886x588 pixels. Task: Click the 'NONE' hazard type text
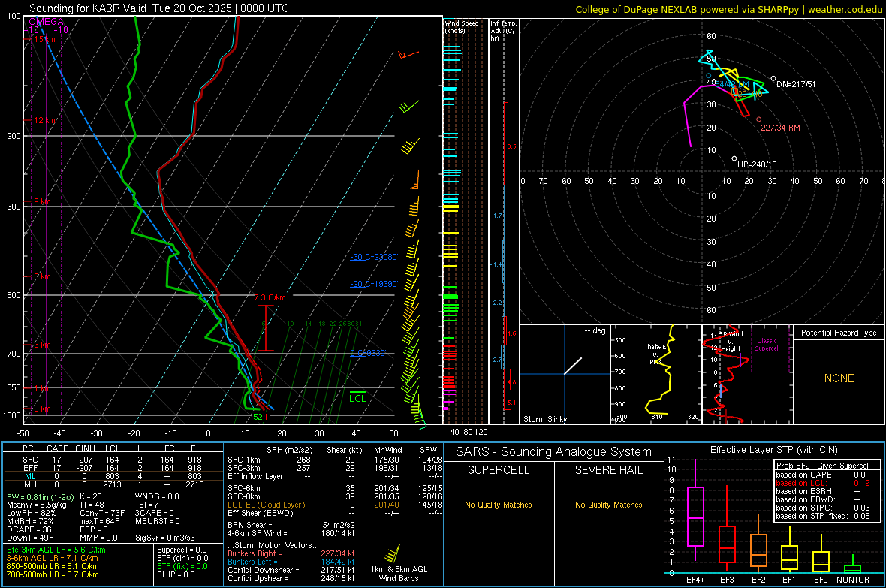coord(839,378)
